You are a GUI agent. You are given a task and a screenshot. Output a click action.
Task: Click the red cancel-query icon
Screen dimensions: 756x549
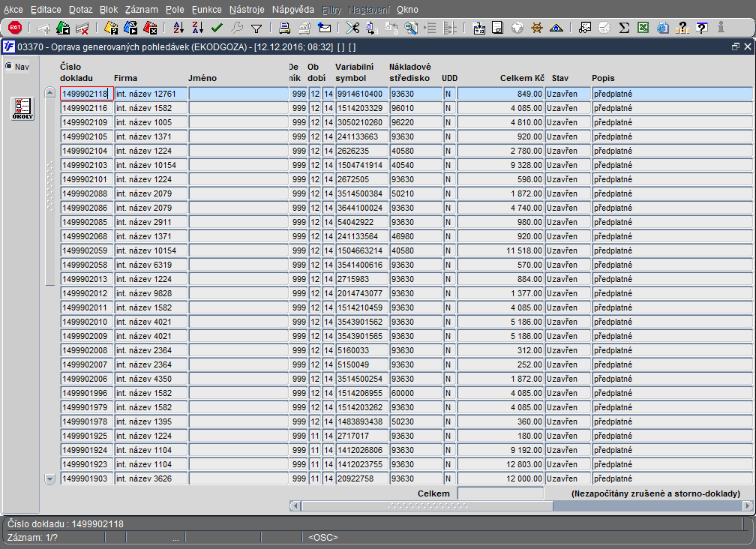pos(151,28)
